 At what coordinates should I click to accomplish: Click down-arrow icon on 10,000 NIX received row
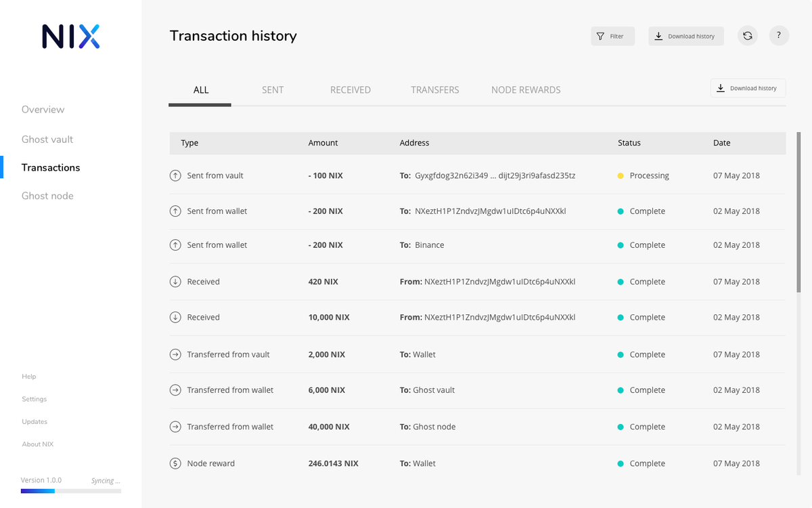(x=175, y=317)
